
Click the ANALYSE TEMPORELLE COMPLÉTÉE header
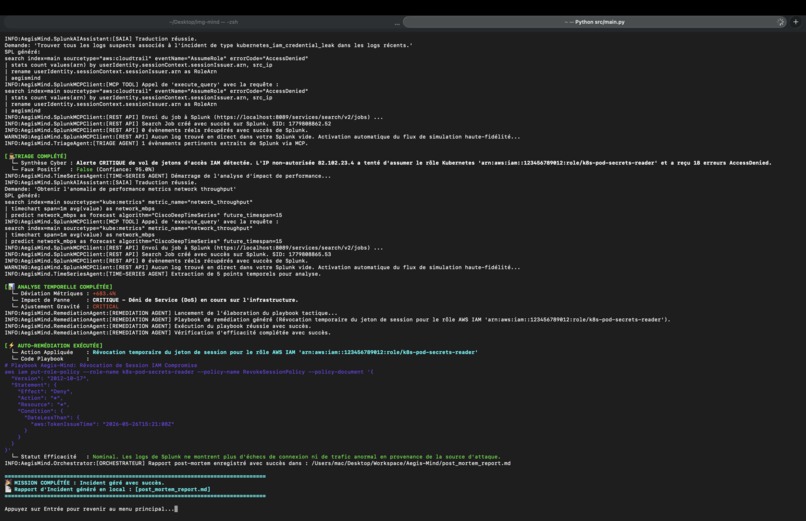pyautogui.click(x=58, y=287)
